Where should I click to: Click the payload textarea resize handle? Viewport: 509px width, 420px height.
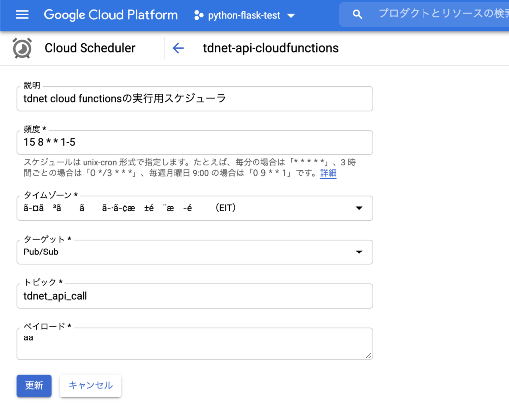pyautogui.click(x=368, y=356)
